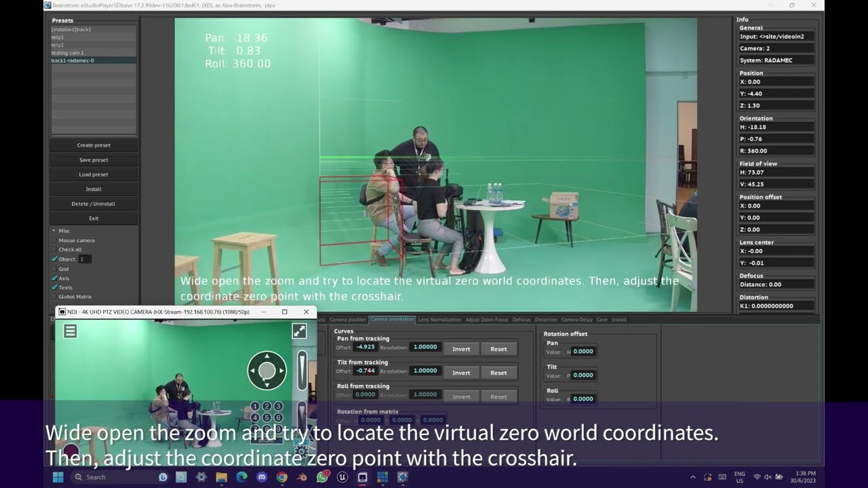Click Tilt from tracking Resolution field
Viewport: 868px width, 488px height.
coord(425,371)
